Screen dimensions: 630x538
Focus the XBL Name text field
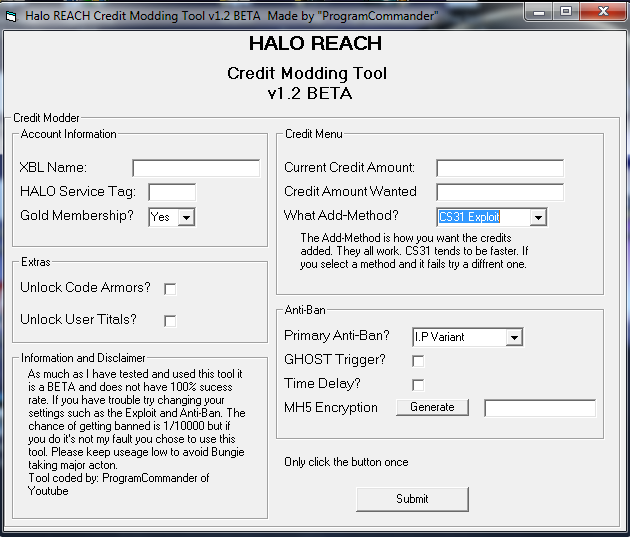[x=196, y=168]
